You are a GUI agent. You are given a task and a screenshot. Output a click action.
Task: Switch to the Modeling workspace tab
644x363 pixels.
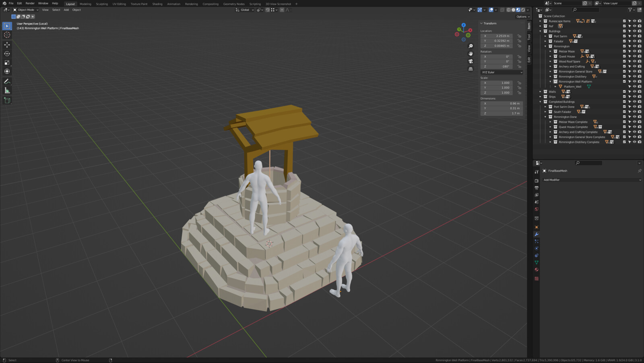(85, 4)
